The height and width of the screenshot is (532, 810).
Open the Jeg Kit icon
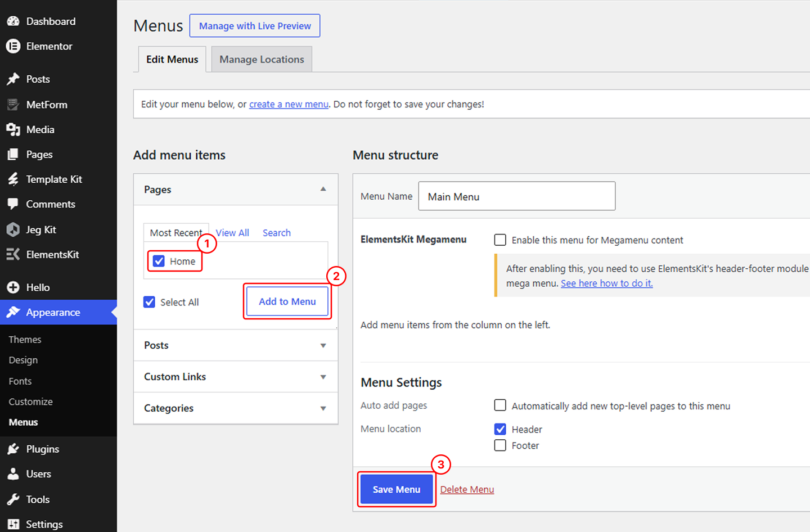point(13,229)
